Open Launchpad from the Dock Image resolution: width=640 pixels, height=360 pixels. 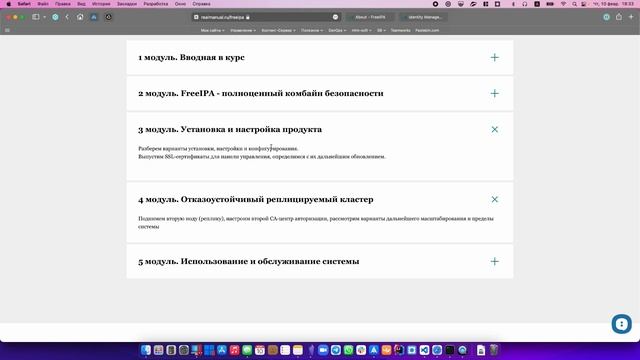point(158,350)
